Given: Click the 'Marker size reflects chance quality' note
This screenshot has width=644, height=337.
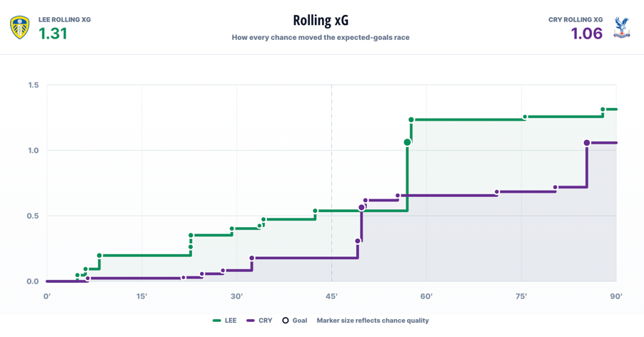Looking at the screenshot, I should click(373, 321).
